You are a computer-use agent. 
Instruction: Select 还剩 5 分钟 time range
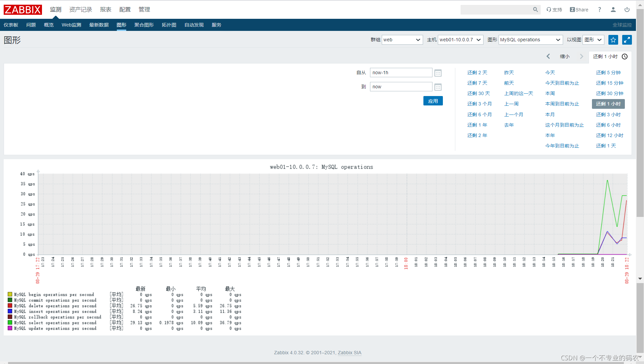[x=608, y=73]
